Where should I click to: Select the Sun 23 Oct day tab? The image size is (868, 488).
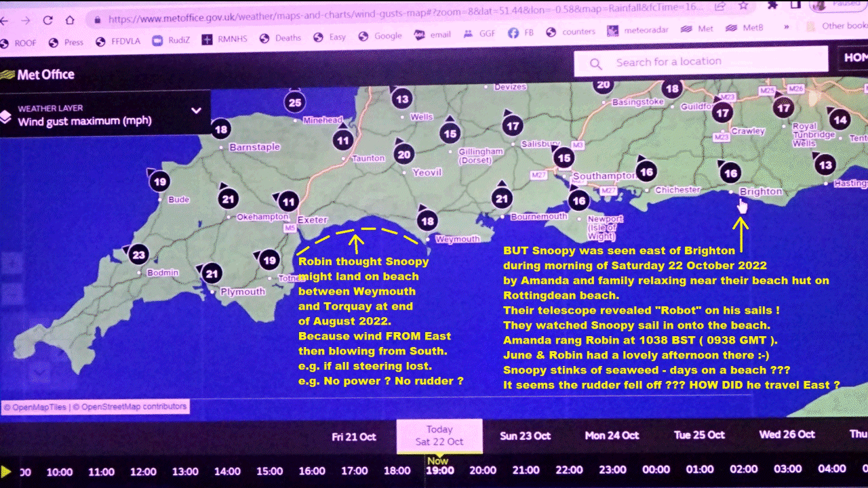(526, 436)
